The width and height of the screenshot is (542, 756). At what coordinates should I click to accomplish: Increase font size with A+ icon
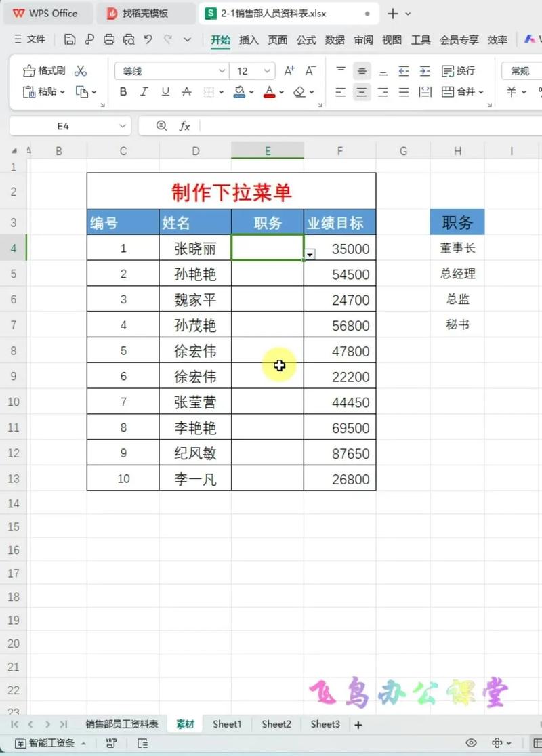click(x=289, y=71)
